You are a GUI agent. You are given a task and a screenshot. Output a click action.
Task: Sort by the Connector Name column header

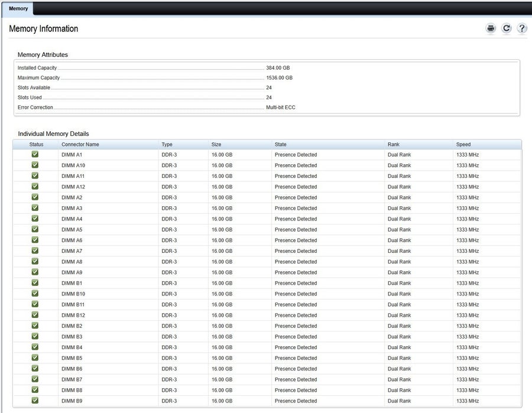coord(80,144)
